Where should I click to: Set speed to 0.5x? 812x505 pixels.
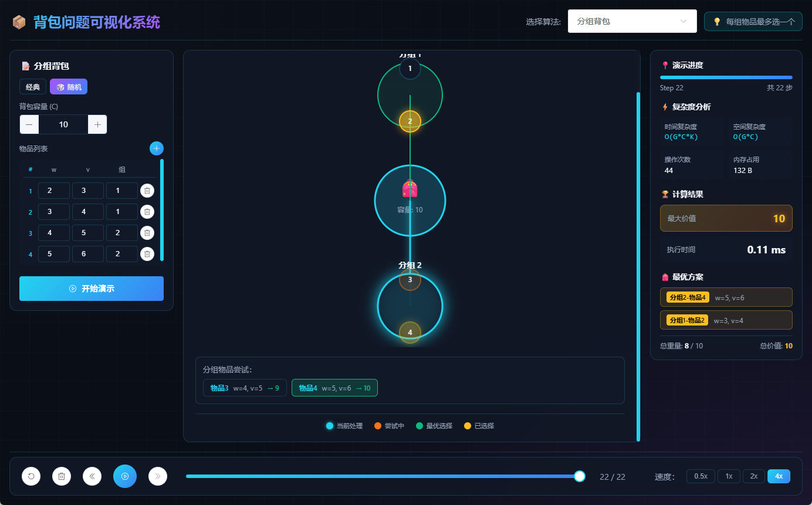701,476
